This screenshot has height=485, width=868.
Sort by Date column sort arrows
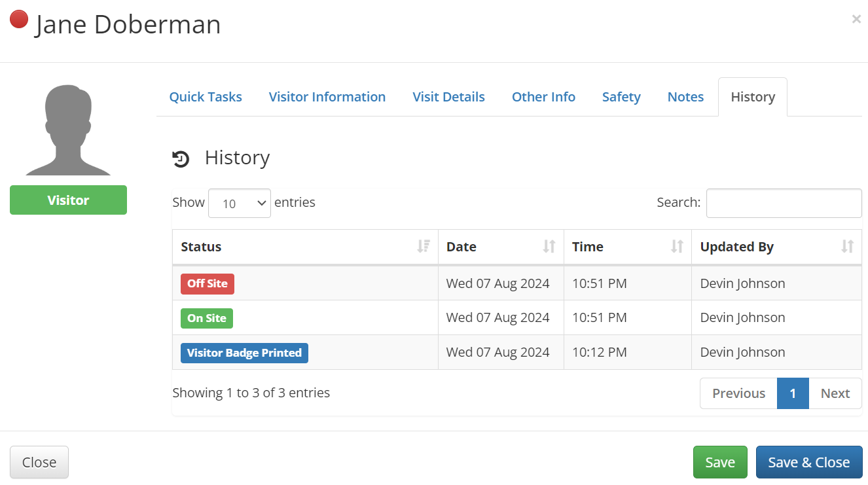(x=549, y=247)
